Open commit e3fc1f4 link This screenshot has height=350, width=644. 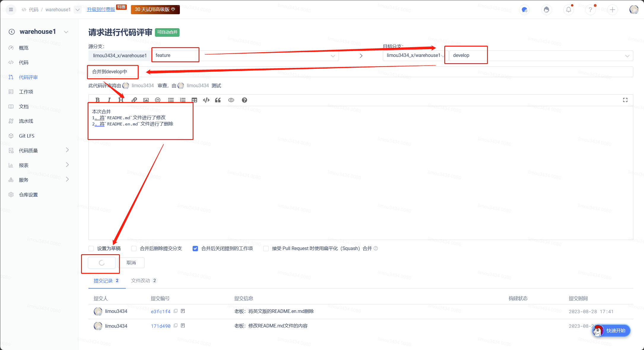coord(161,311)
